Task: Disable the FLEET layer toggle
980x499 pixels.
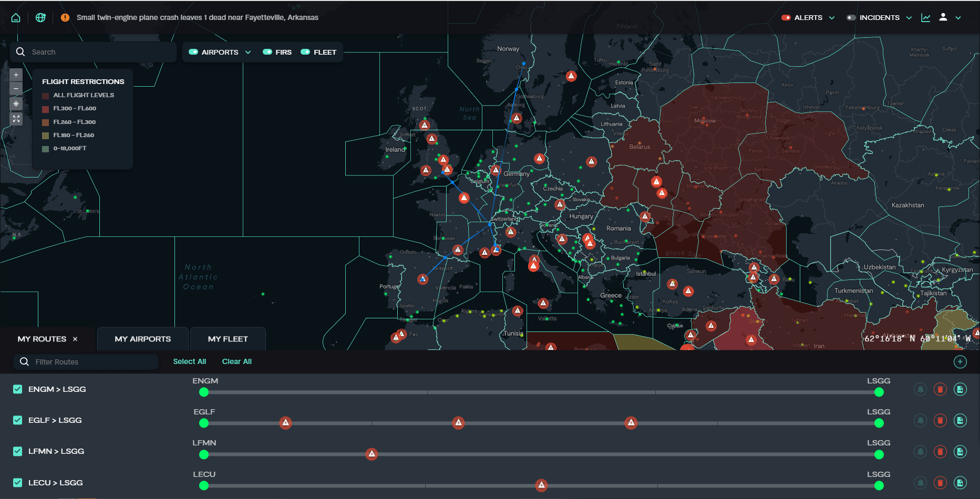Action: click(305, 52)
